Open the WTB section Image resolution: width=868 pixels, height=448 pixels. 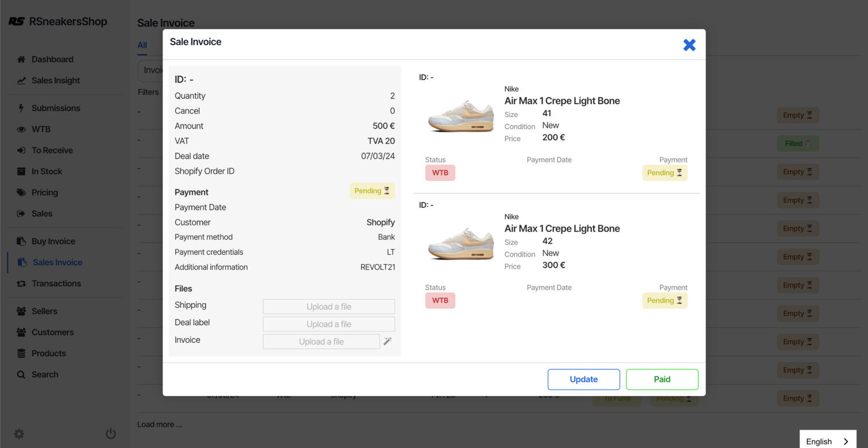41,129
